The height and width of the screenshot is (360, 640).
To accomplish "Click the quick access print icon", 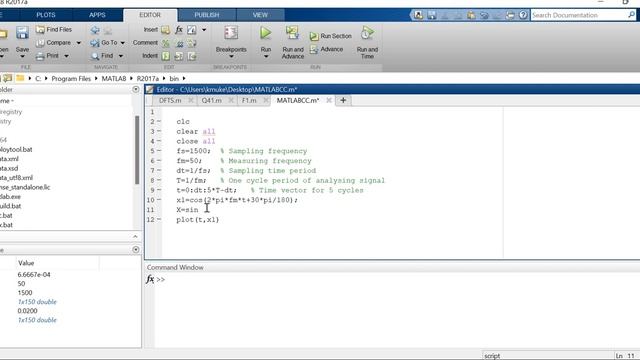I will pyautogui.click(x=510, y=15).
